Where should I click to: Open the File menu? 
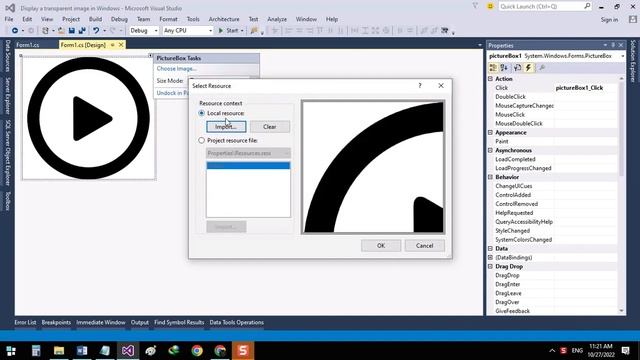click(9, 19)
